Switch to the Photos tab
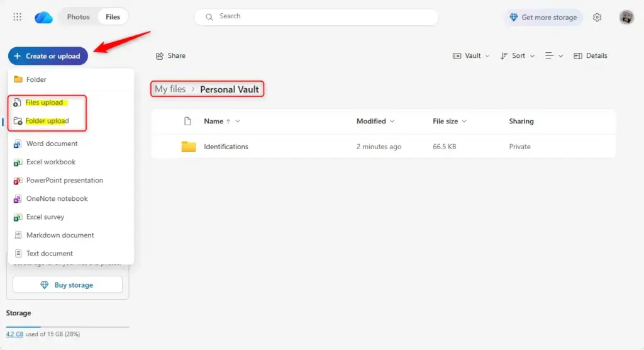Image resolution: width=644 pixels, height=350 pixels. 78,17
